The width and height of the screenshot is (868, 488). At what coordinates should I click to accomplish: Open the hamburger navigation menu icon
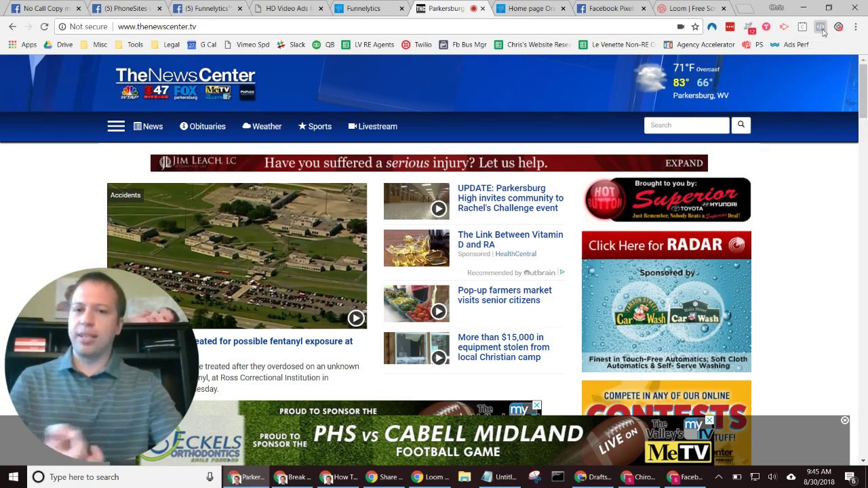(116, 126)
